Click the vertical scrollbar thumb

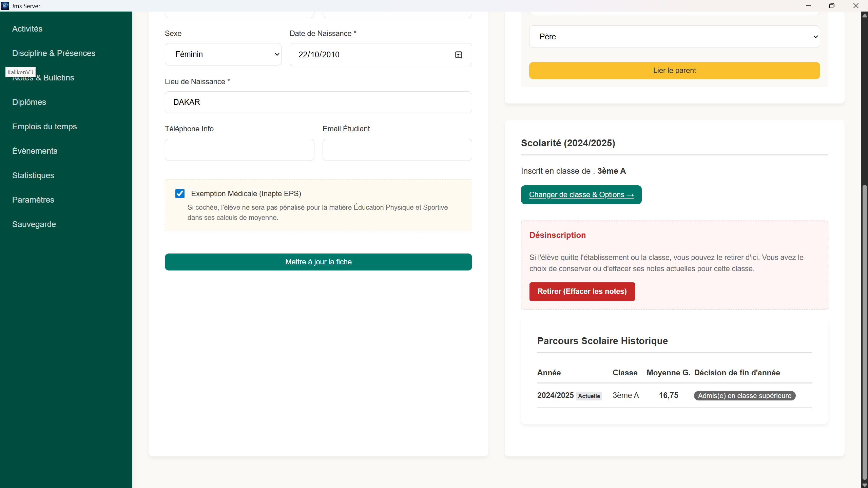coord(865,333)
